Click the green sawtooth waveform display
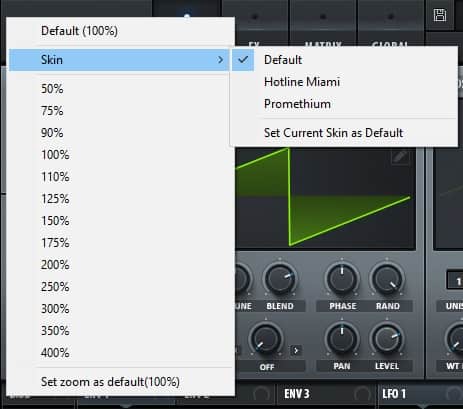This screenshot has width=463, height=409. pyautogui.click(x=325, y=199)
